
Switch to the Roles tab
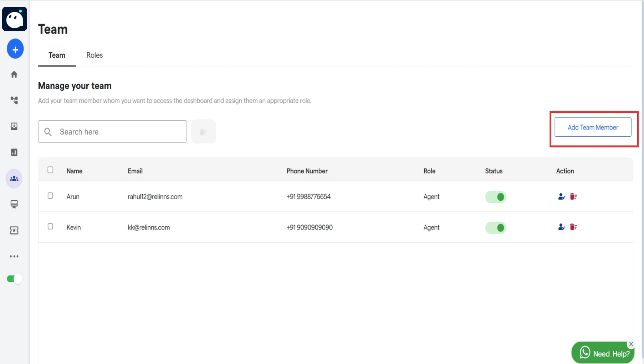tap(94, 55)
